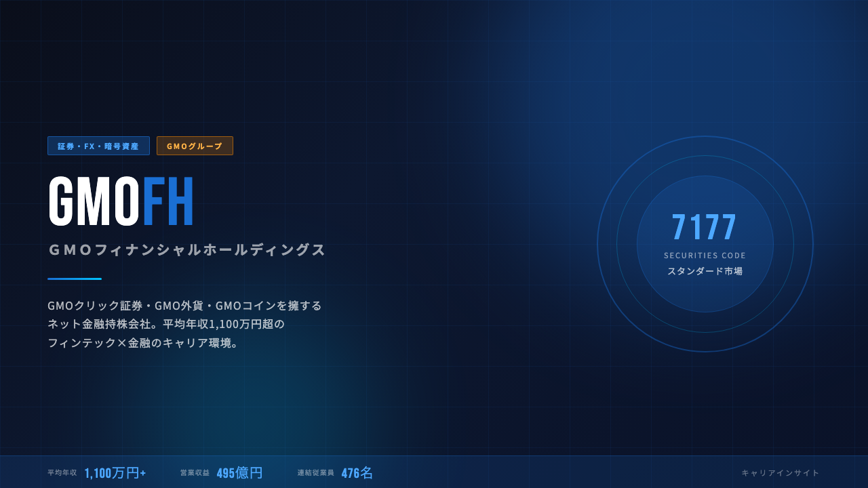Click the line ネット金融持株会社。平均年収1,100万円超の
Screen dimensions: 868x488
(x=166, y=324)
